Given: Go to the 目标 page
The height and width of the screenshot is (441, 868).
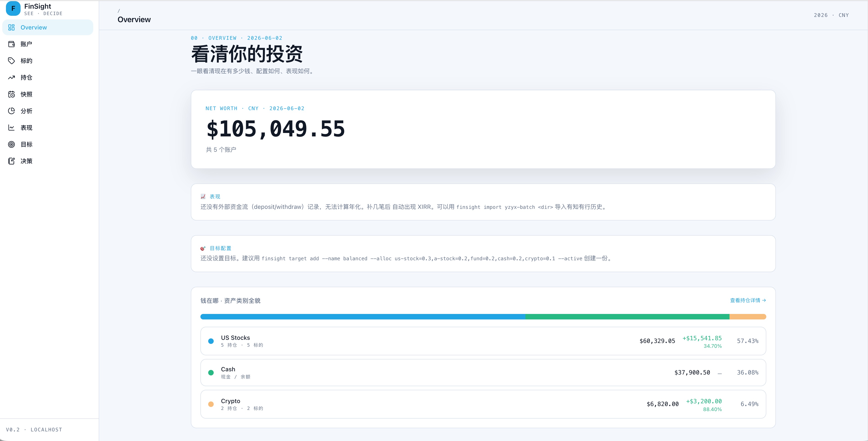Looking at the screenshot, I should 48,144.
